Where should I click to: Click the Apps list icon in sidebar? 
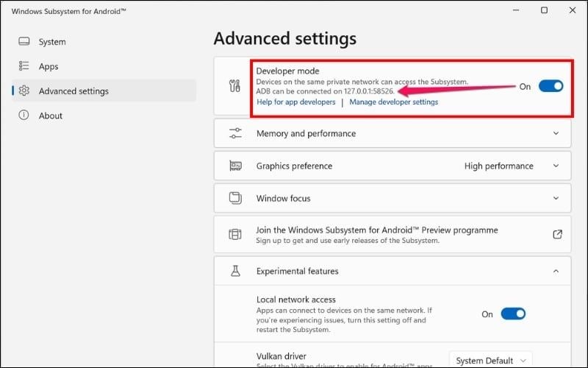24,66
